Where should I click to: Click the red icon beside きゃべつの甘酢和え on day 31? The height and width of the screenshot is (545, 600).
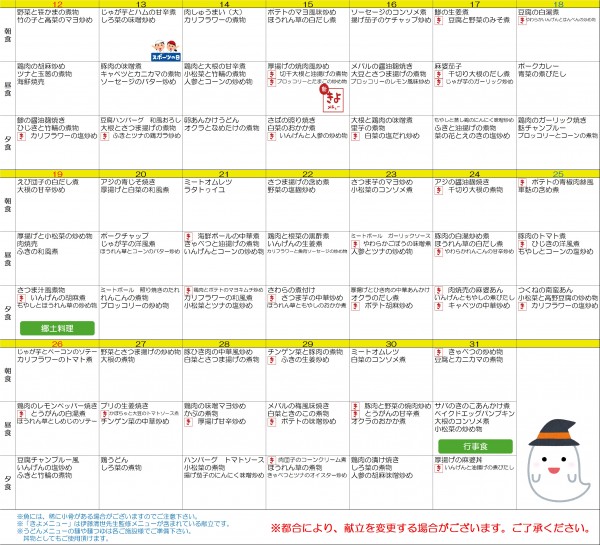click(x=440, y=354)
